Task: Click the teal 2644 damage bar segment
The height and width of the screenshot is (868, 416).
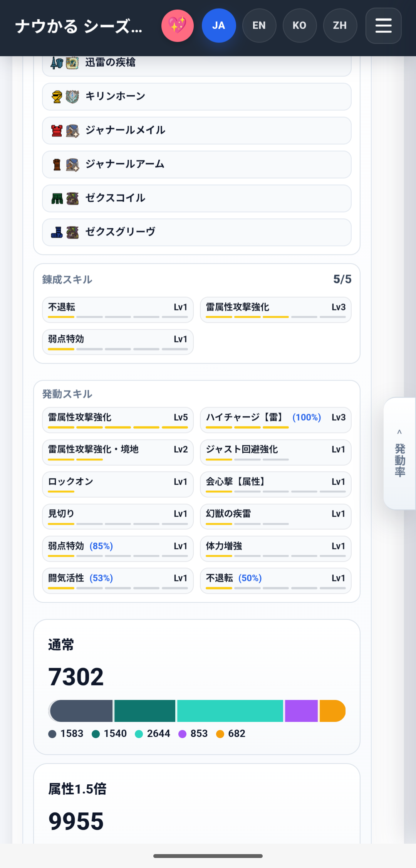Action: tap(230, 711)
